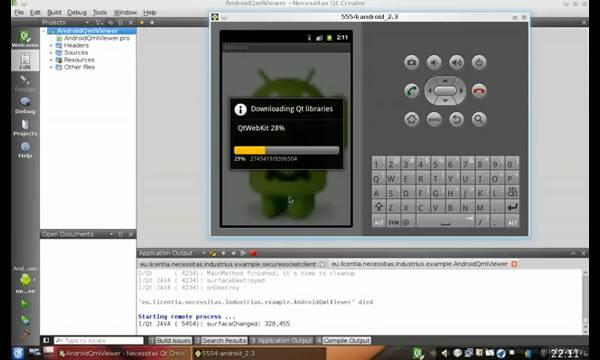This screenshot has height=360, width=600.
Task: Build the project with hammer icon
Action: pyautogui.click(x=25, y=334)
